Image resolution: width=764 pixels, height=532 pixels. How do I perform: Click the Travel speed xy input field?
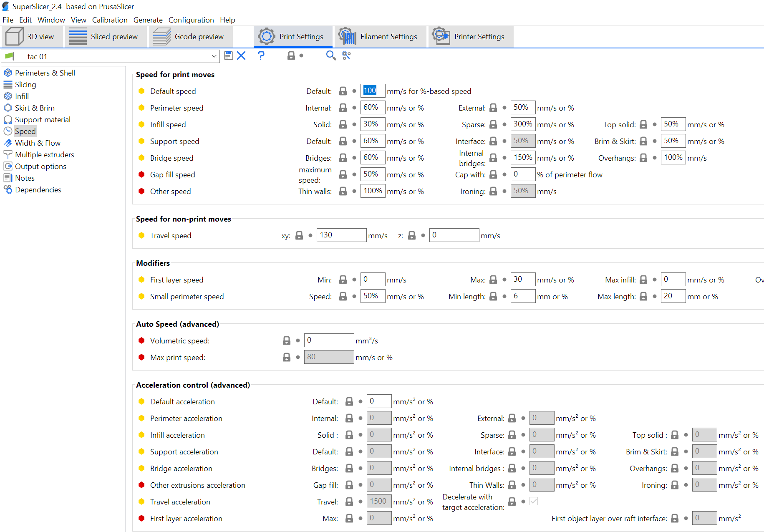coord(341,235)
